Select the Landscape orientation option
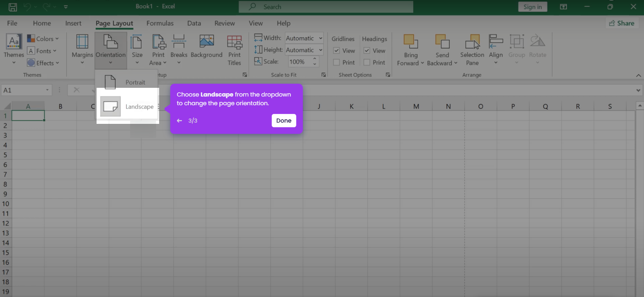Viewport: 644px width, 297px height. pos(127,106)
